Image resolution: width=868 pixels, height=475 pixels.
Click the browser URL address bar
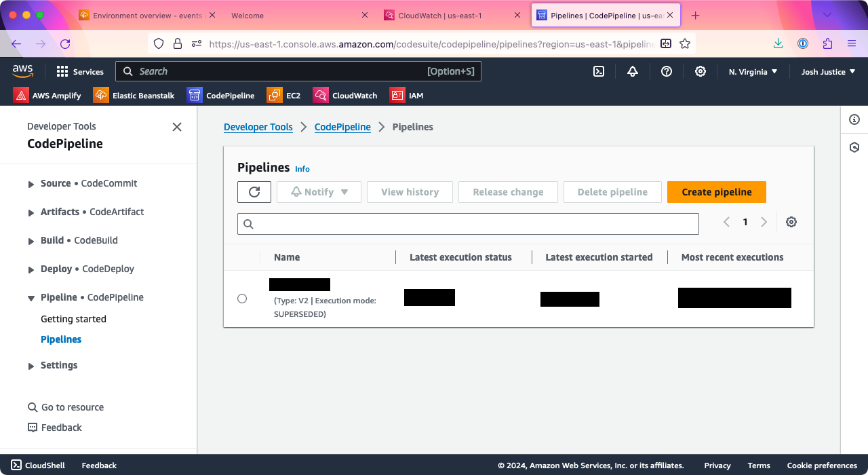point(431,43)
